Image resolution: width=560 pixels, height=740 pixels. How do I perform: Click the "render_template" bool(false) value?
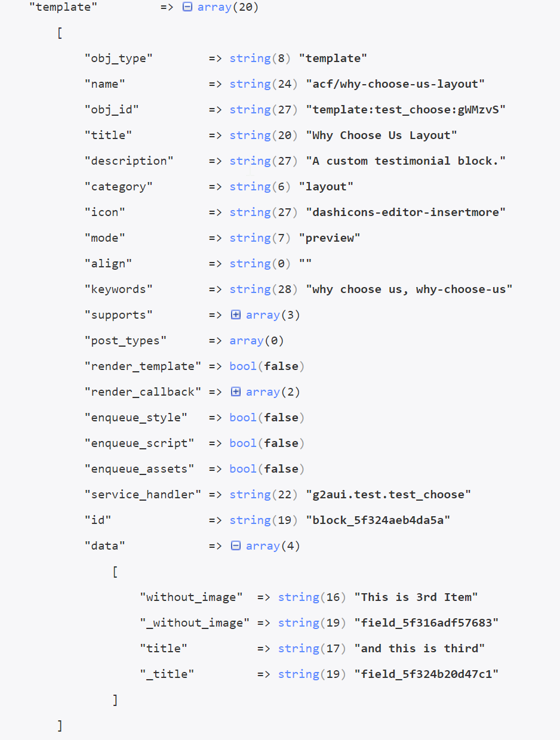(267, 366)
